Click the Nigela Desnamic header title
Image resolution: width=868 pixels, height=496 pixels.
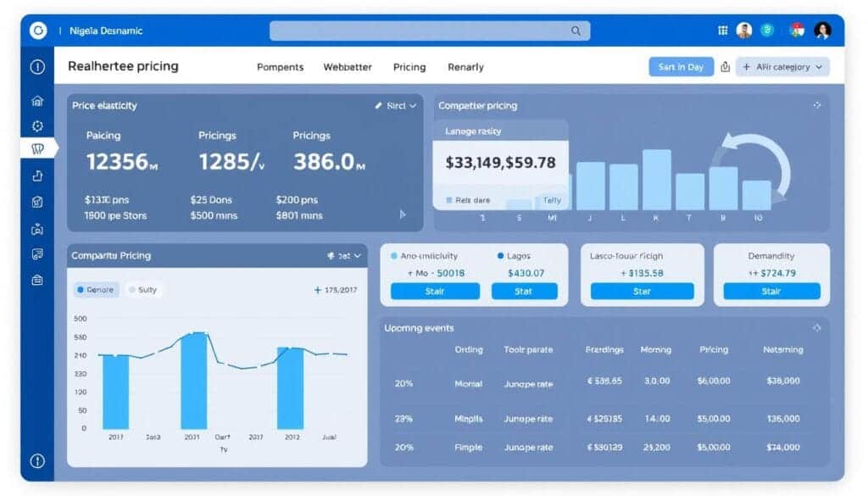click(106, 31)
